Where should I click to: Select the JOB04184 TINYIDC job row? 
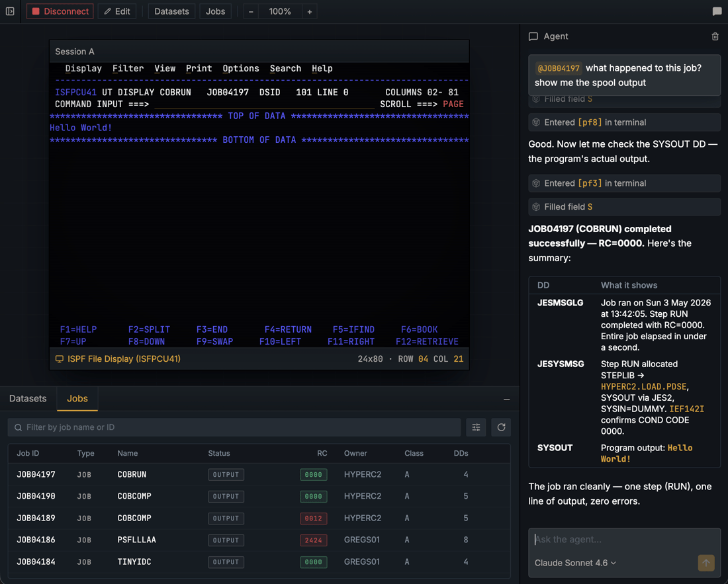click(259, 562)
